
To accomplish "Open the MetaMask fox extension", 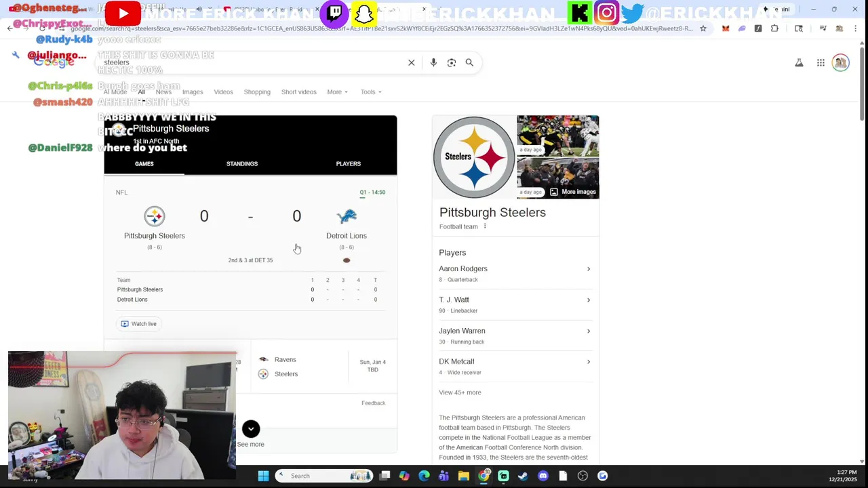I will click(726, 28).
